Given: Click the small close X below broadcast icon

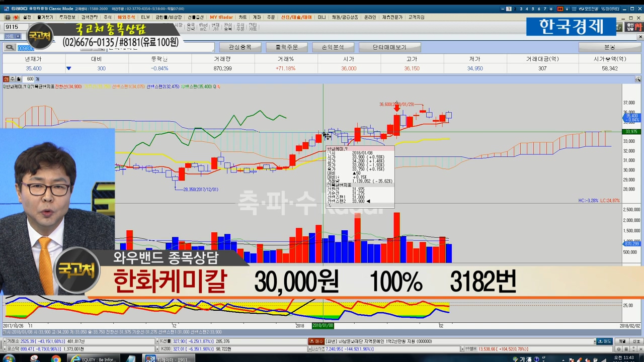Looking at the screenshot, I should (x=640, y=37).
